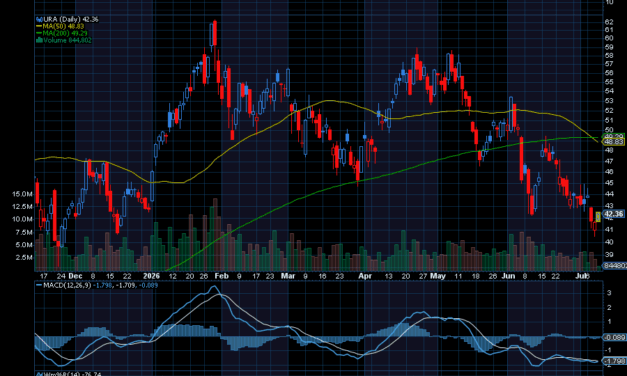Screen dimensions: 627x376
Task: Click the 60 price label on the axis
Action: [x=609, y=38]
